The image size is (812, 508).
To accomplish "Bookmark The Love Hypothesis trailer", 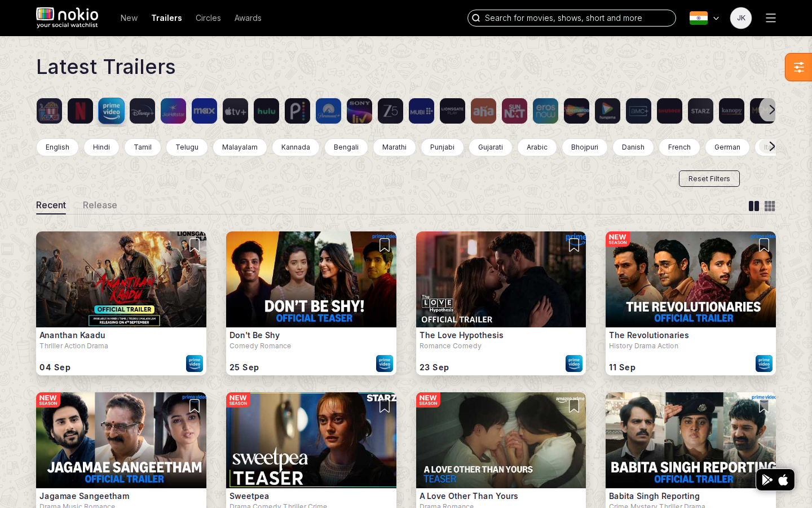I will click(574, 245).
